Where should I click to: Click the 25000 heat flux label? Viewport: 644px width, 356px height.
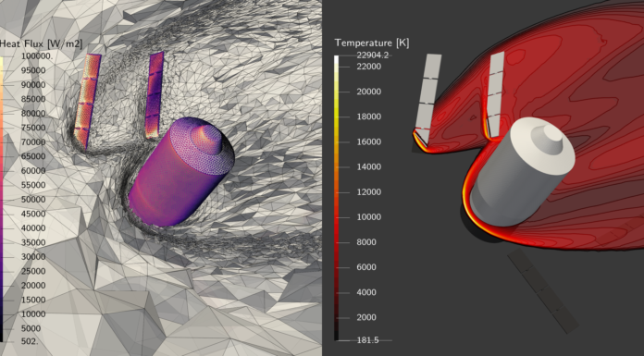coord(33,271)
